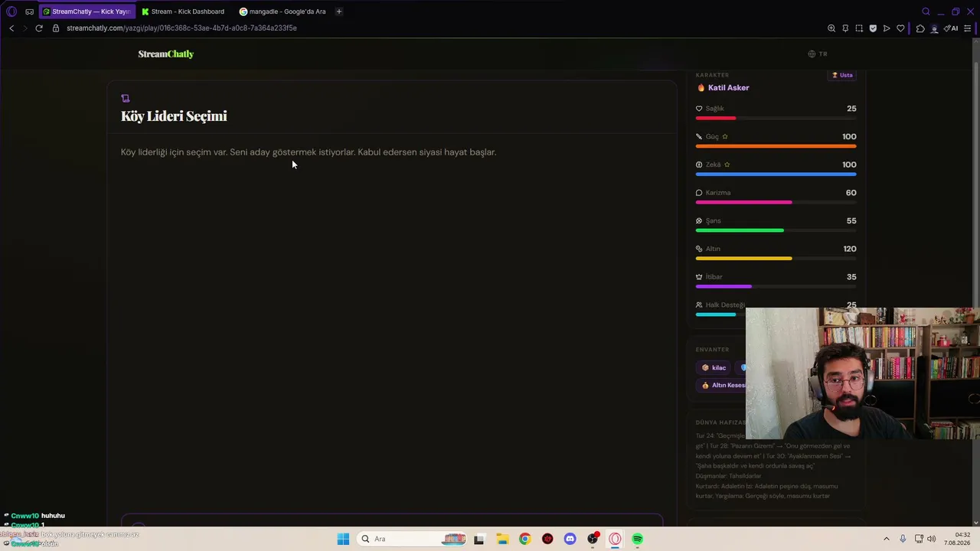Open the StreamChatly logo link

[x=166, y=54]
